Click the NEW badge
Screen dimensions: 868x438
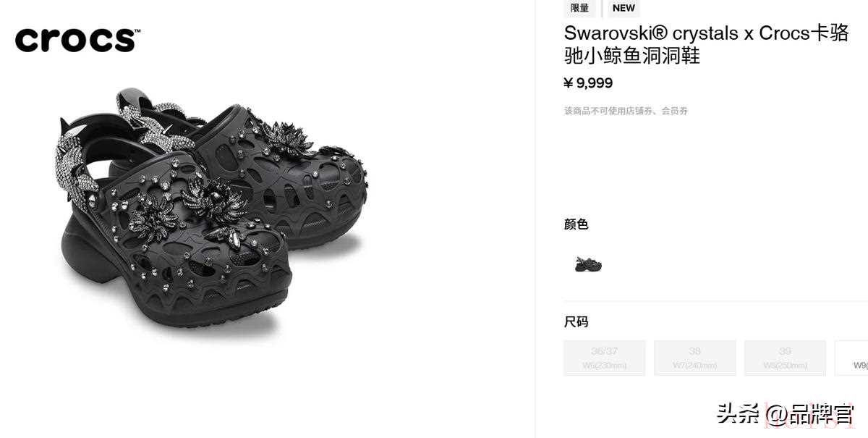(624, 8)
